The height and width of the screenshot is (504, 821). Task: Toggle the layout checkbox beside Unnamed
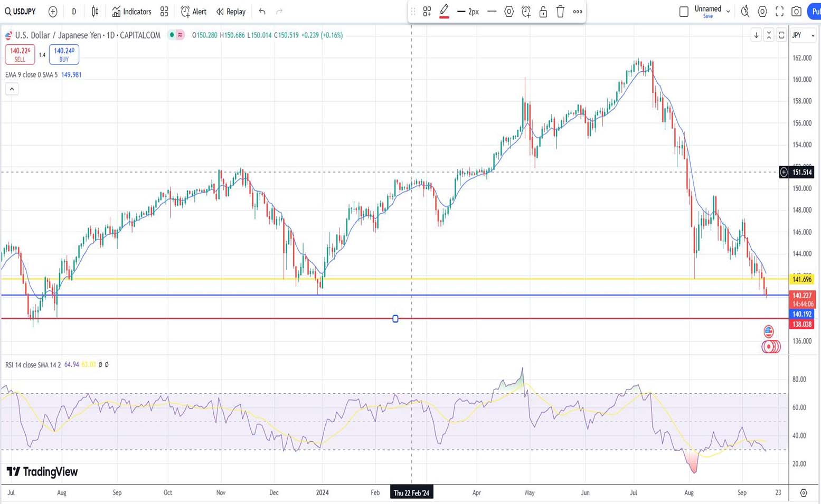pos(684,12)
